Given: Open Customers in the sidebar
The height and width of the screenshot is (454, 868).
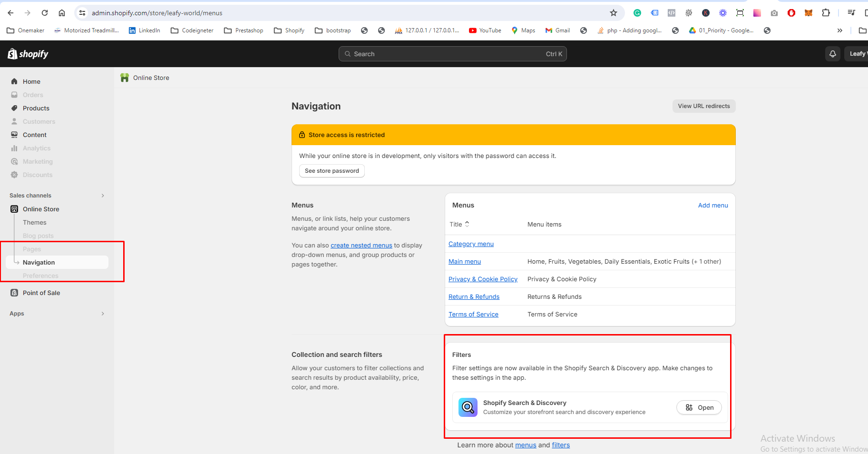Looking at the screenshot, I should click(x=39, y=121).
